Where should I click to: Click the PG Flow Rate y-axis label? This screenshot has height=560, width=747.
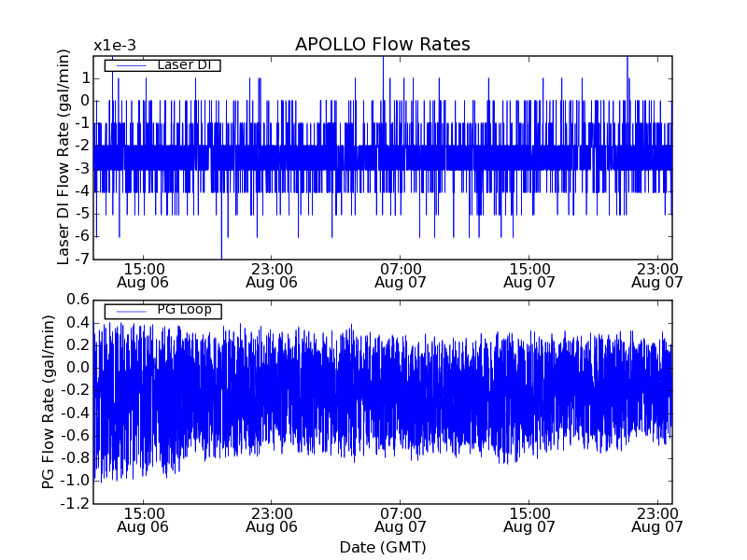(x=48, y=401)
